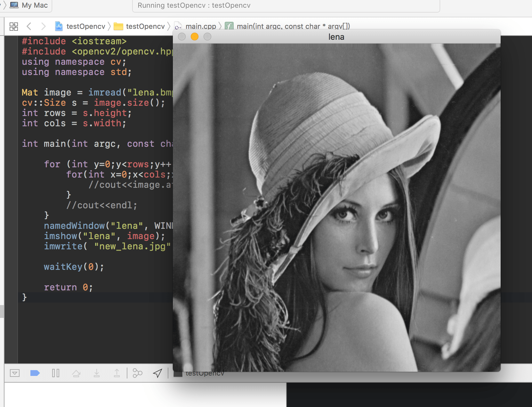
Task: Select testOpencv folder in jump bar
Action: click(x=139, y=26)
